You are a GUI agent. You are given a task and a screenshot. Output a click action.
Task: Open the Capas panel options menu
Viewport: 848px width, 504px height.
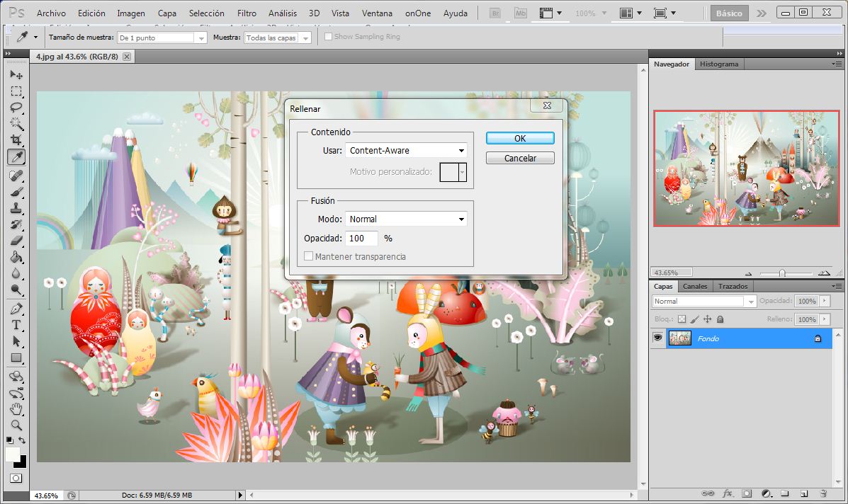coord(837,286)
